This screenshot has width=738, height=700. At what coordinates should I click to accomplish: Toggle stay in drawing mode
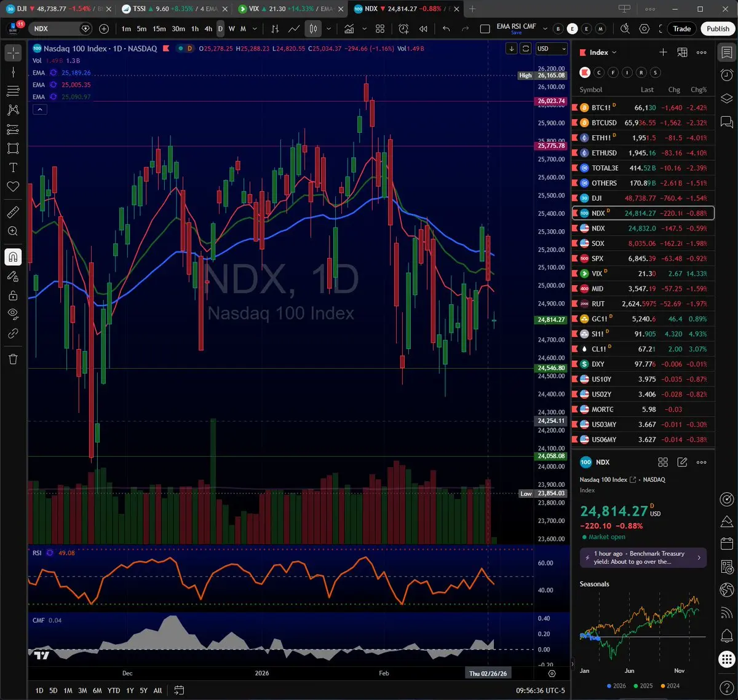click(13, 276)
